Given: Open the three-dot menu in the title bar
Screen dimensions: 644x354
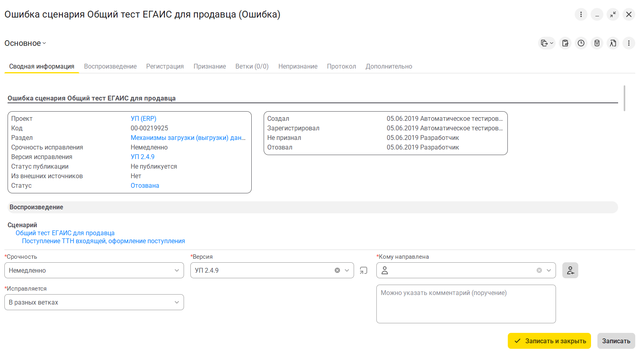Looking at the screenshot, I should click(x=581, y=14).
